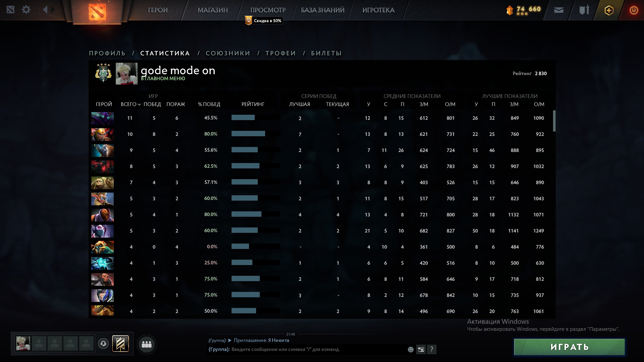
Task: Invite player to second party slot
Action: (x=39, y=344)
